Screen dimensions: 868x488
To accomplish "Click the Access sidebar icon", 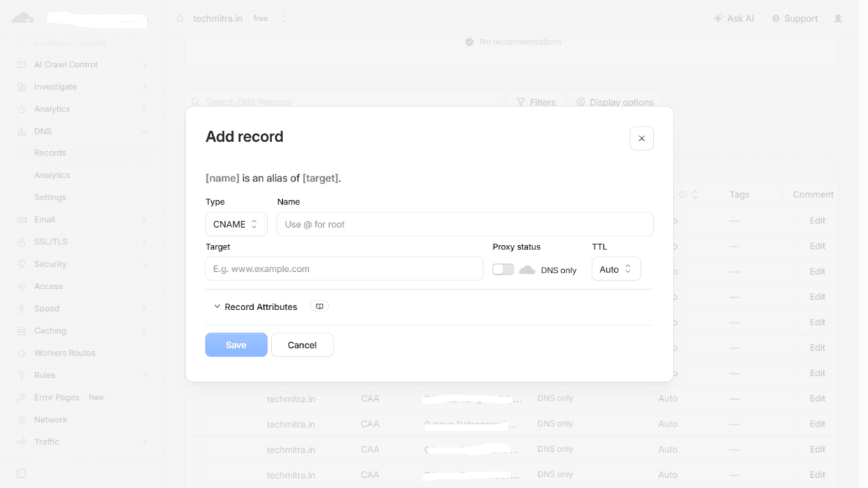I will (21, 287).
